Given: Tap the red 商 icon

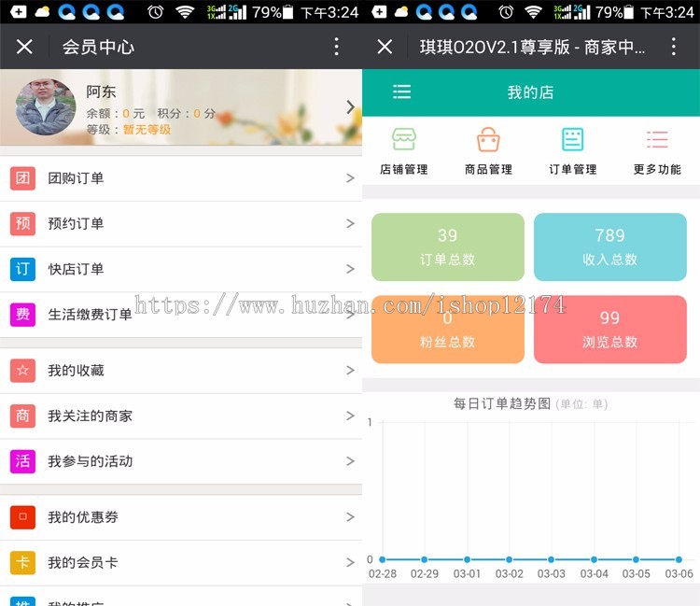Looking at the screenshot, I should tap(22, 416).
